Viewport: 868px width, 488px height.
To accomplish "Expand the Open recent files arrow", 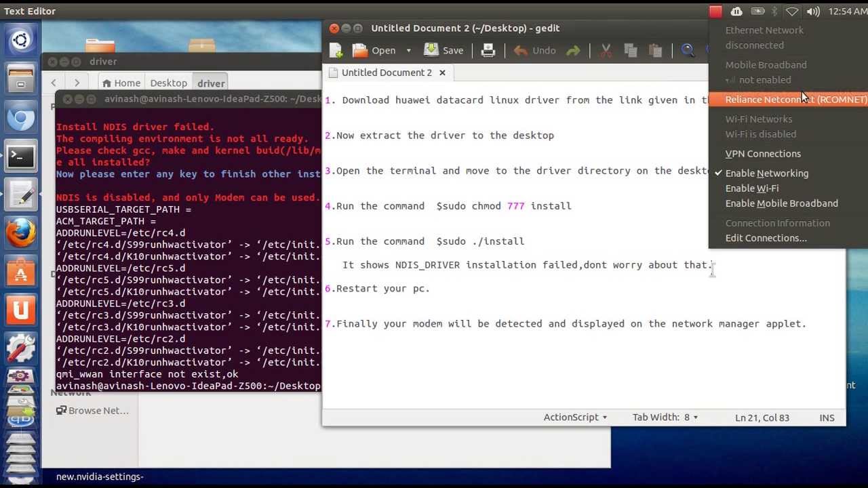I will point(408,50).
